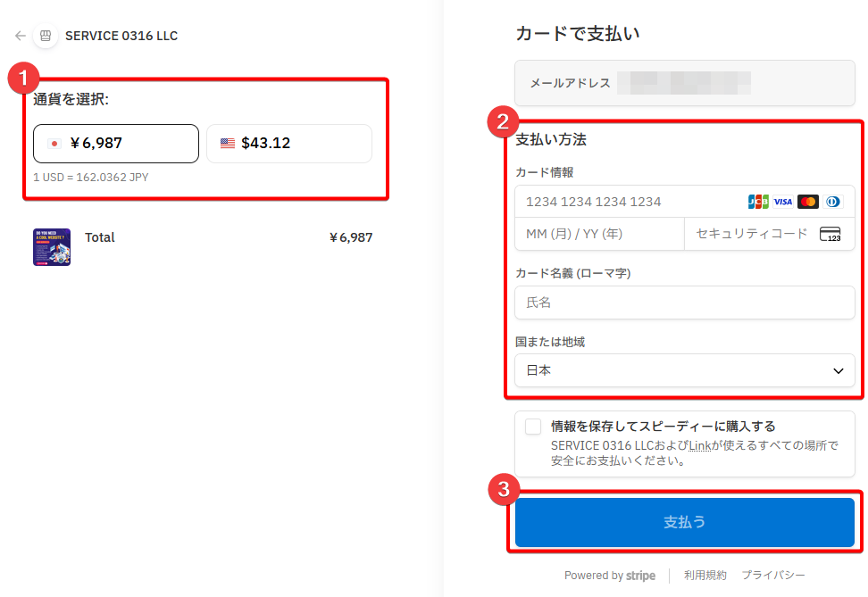Click the VISA card logo

(782, 202)
